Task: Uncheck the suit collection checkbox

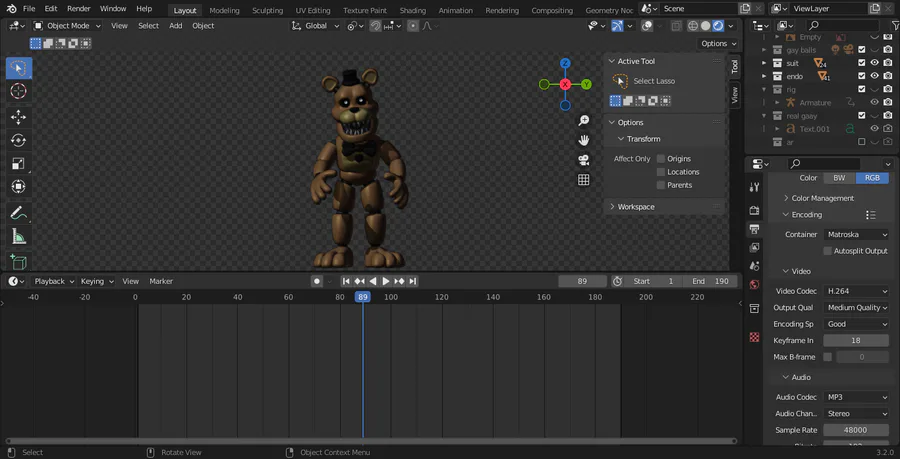Action: point(862,63)
